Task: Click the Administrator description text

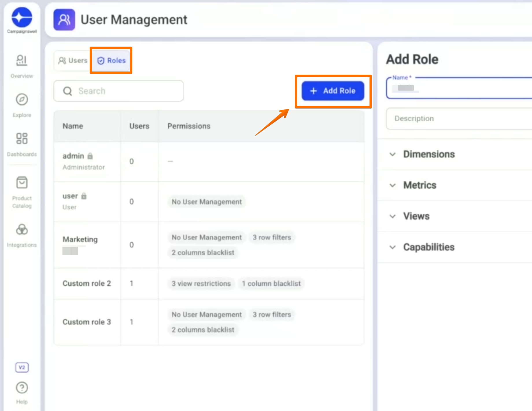Action: 84,167
